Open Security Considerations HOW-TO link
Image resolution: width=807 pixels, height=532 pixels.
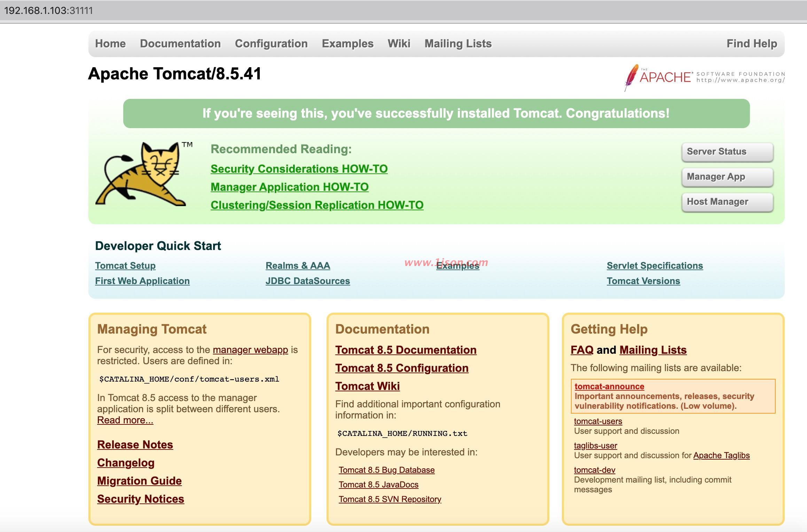point(300,169)
